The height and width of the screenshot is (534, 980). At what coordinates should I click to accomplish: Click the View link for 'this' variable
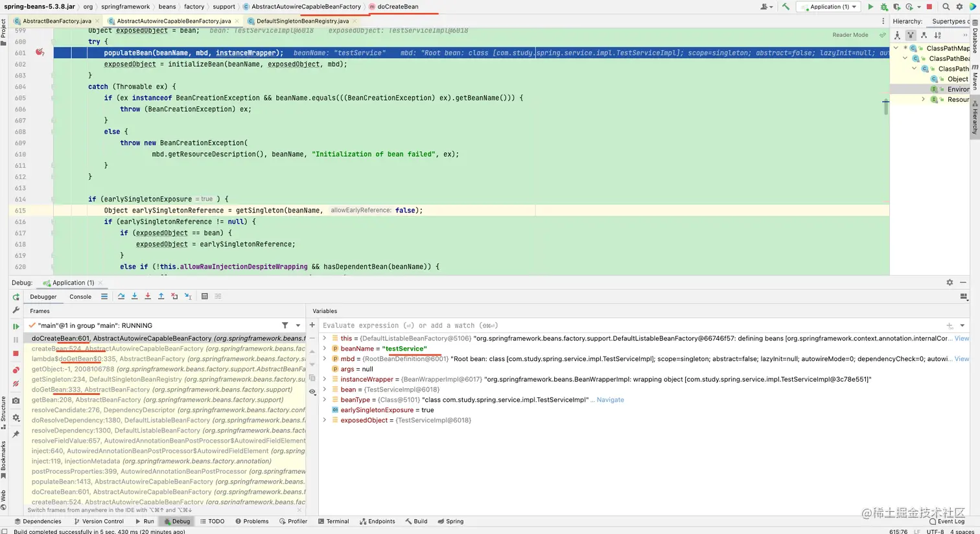[x=962, y=338]
